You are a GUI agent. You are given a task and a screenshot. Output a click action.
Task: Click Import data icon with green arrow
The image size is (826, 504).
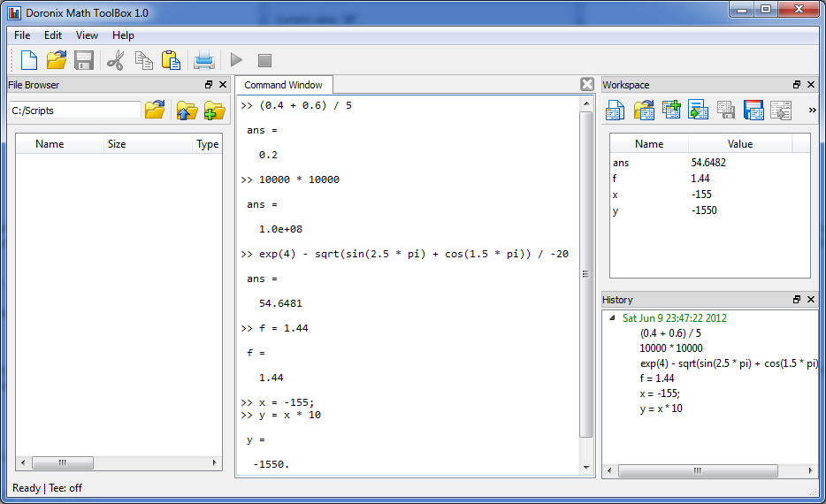(698, 110)
